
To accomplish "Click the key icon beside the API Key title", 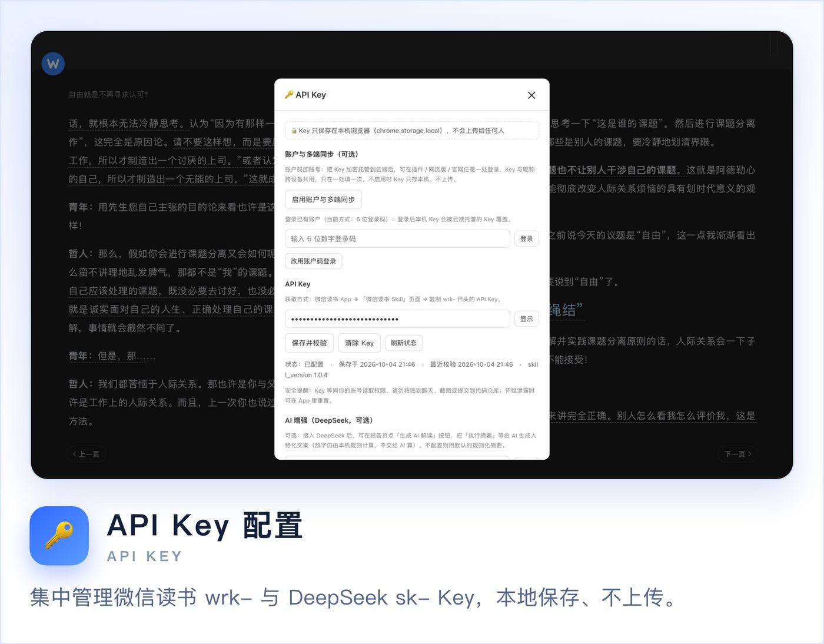I will click(x=289, y=95).
